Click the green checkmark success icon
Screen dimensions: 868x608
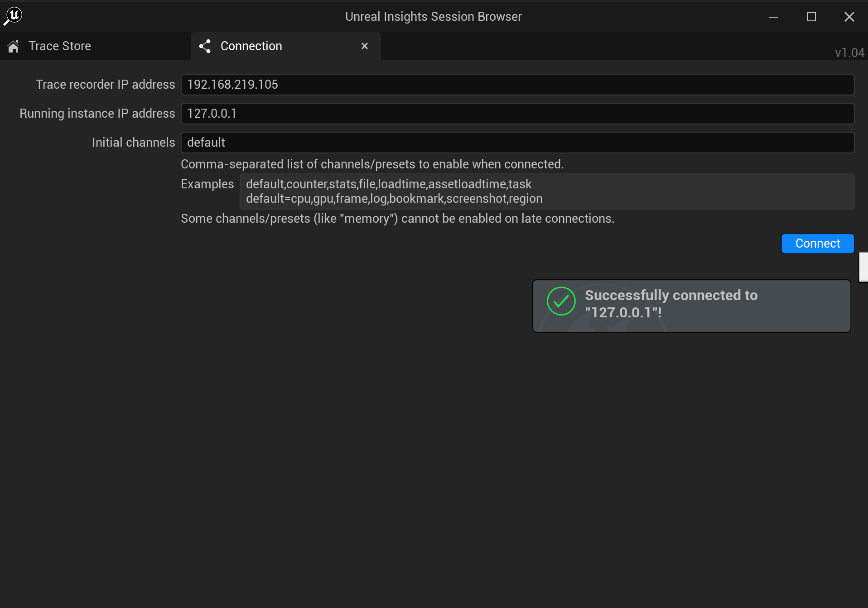(561, 301)
